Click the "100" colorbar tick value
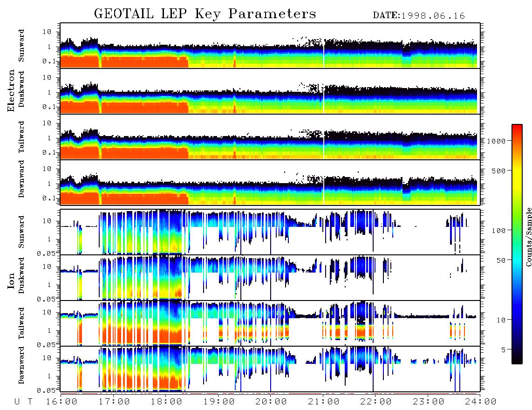532x410 pixels. 499,231
